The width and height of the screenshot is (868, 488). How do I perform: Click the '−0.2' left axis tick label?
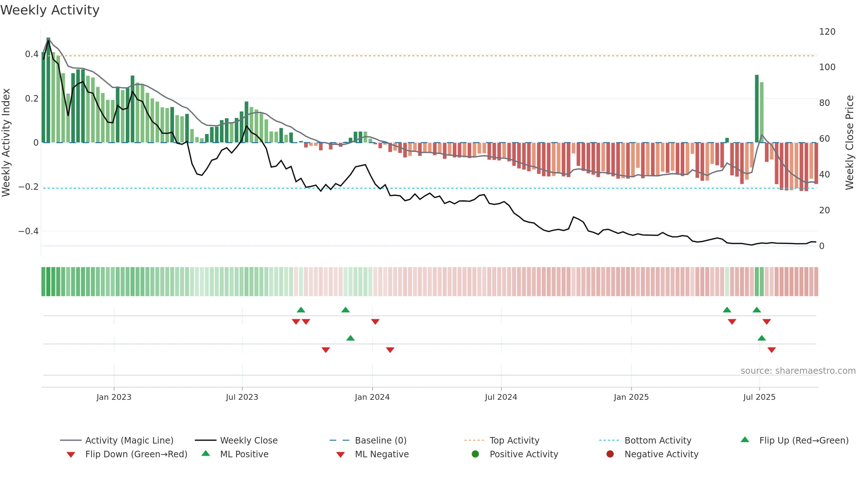click(29, 187)
